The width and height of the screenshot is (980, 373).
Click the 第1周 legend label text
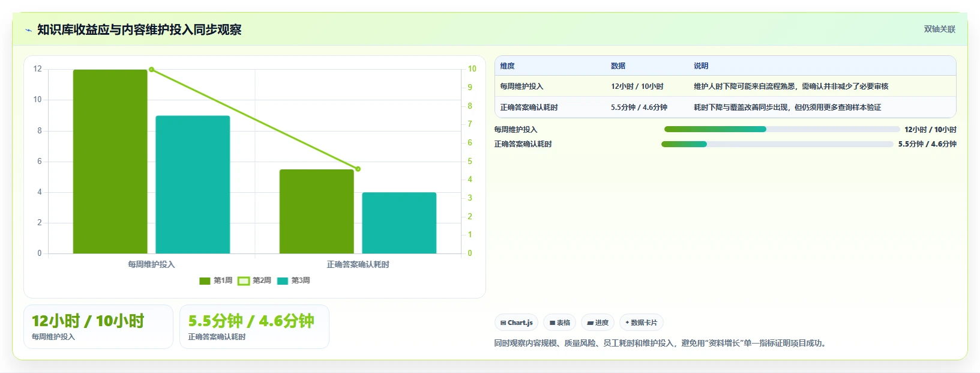223,281
